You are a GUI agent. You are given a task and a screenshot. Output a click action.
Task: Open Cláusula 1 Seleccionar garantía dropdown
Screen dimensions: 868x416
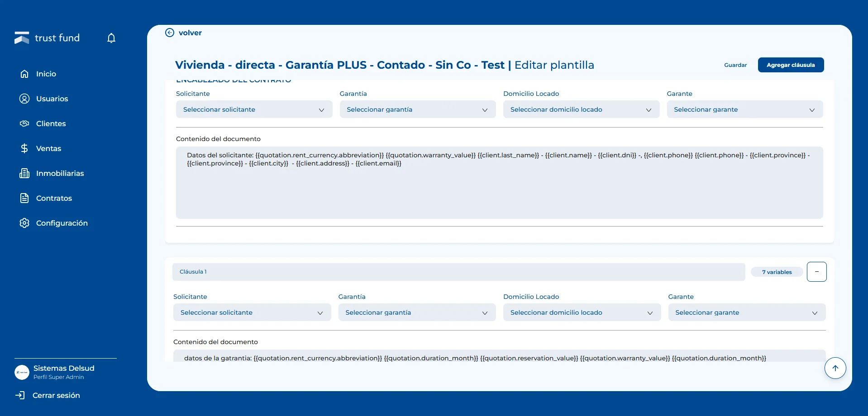(417, 312)
